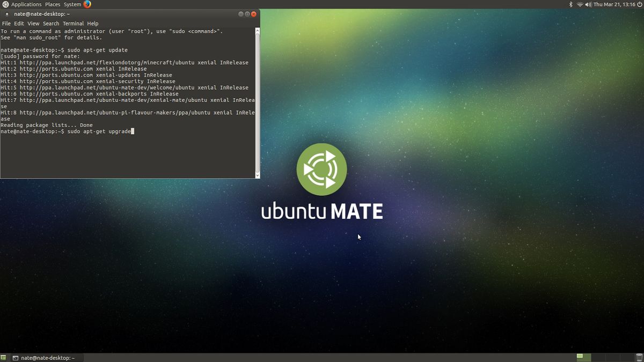Click the Hit:8 ubuntu-pi-flavour-makers line
Viewport: 644px width, 362px height.
128,116
